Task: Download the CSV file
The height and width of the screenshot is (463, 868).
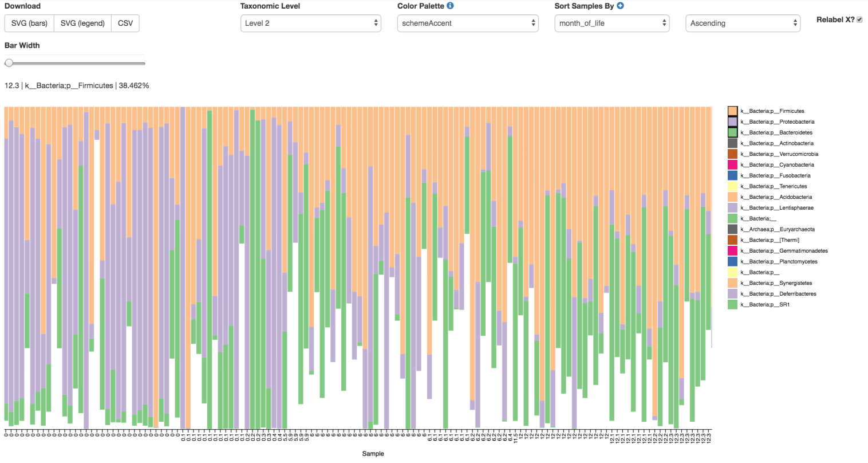Action: tap(125, 23)
